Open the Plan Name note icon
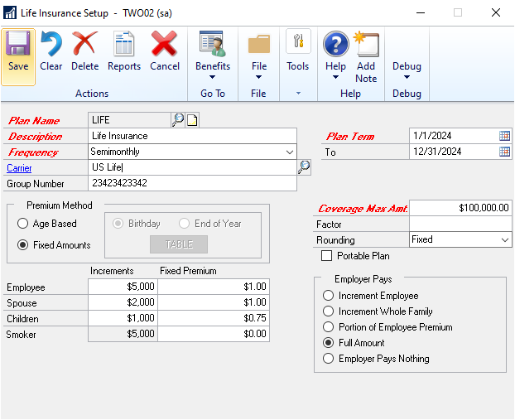The image size is (515, 420). click(192, 120)
